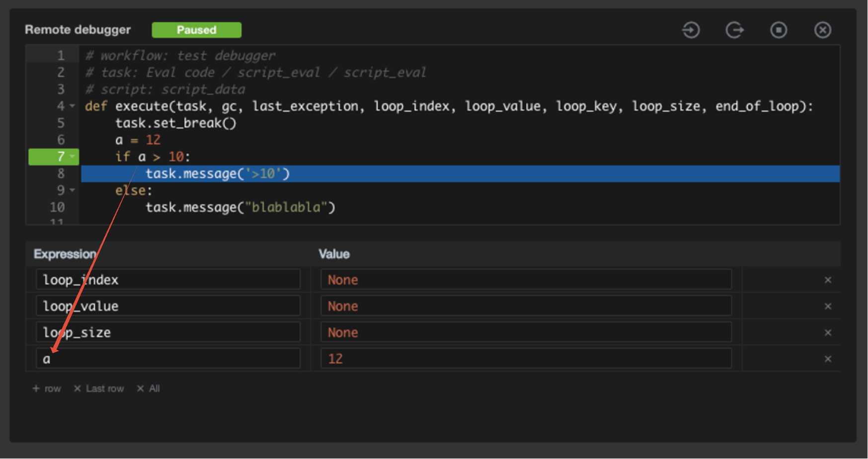Click the step-into arrow icon in debugger toolbar
Screen dimensions: 868x459
click(691, 30)
